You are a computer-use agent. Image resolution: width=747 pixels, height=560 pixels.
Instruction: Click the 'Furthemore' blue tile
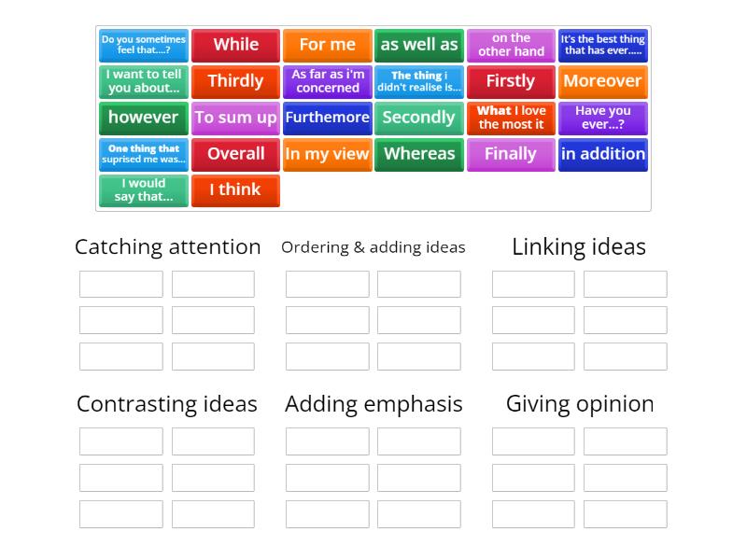click(x=327, y=118)
